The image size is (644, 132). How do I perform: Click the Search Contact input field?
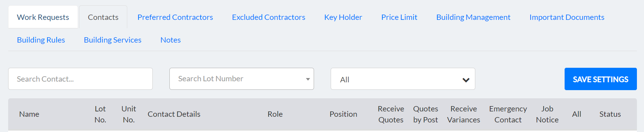coord(80,79)
